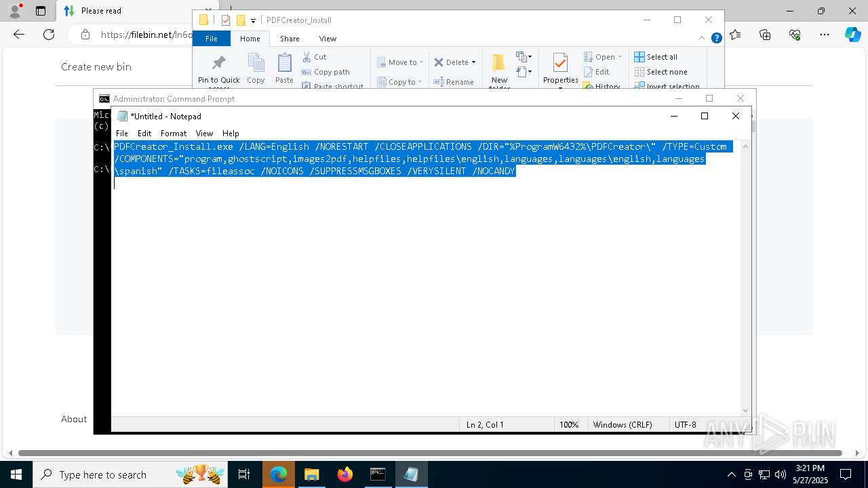Image resolution: width=868 pixels, height=488 pixels.
Task: Open Windows Start menu
Action: click(16, 474)
